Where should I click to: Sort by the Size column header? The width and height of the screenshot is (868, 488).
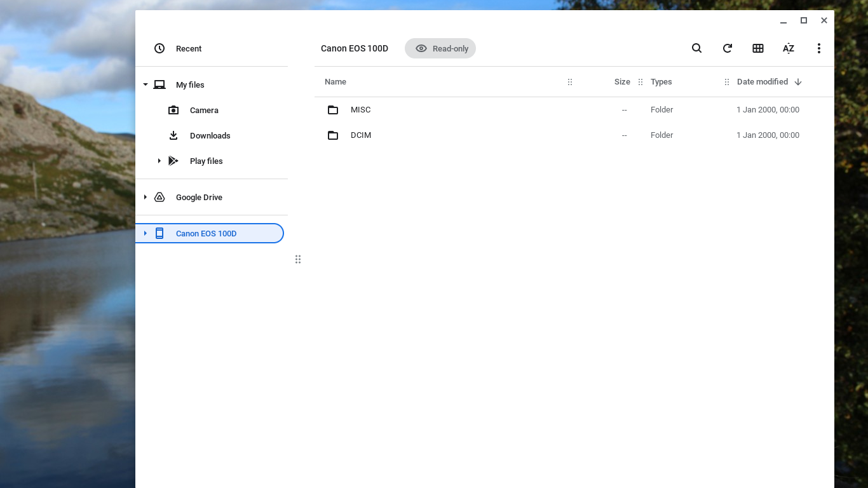click(x=622, y=82)
